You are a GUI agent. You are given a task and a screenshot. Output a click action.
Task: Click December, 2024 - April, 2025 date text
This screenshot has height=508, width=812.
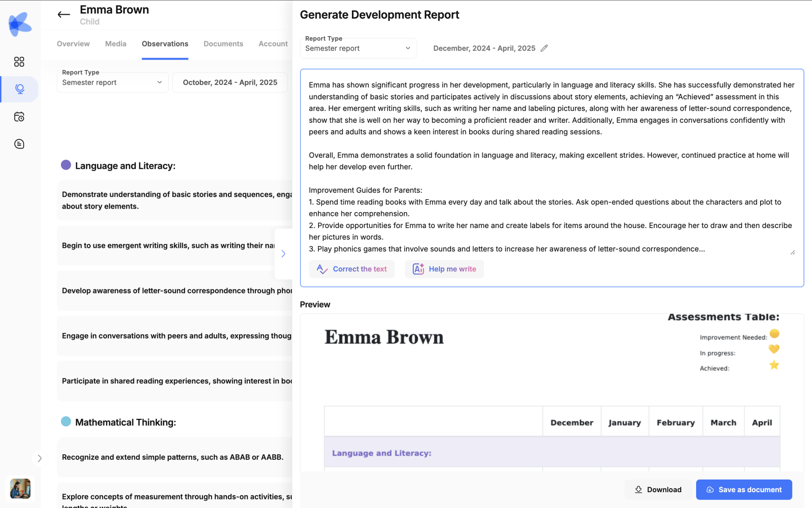coord(484,48)
